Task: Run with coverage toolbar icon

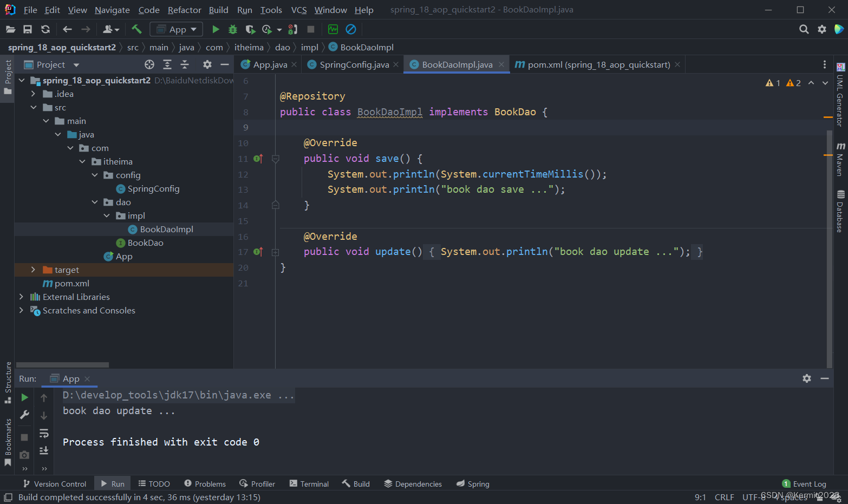Action: 250,29
